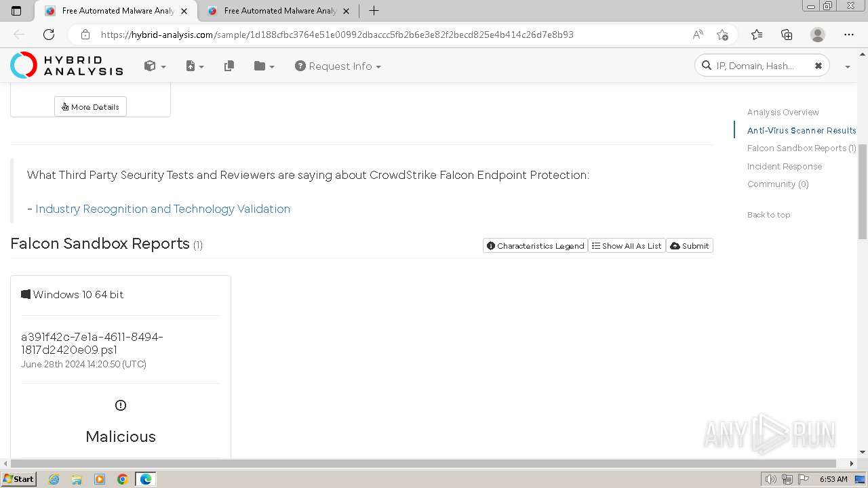This screenshot has height=488, width=868.
Task: Click the June 28th 2024 timestamp text
Action: [x=83, y=364]
